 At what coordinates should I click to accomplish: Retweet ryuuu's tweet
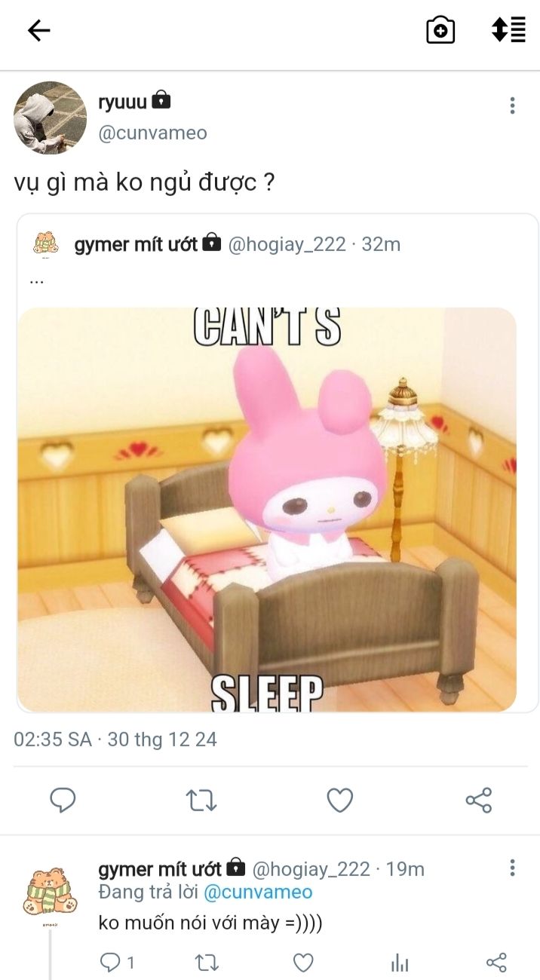tap(201, 800)
